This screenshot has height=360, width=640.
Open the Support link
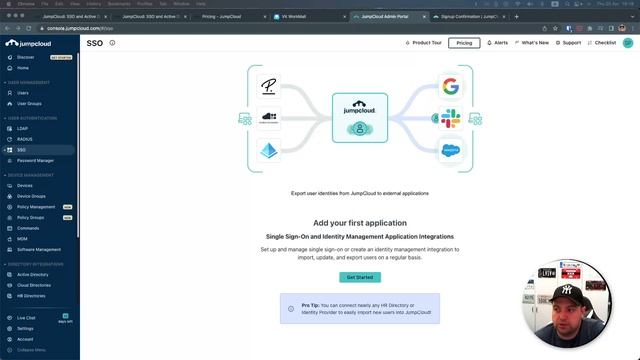[568, 43]
